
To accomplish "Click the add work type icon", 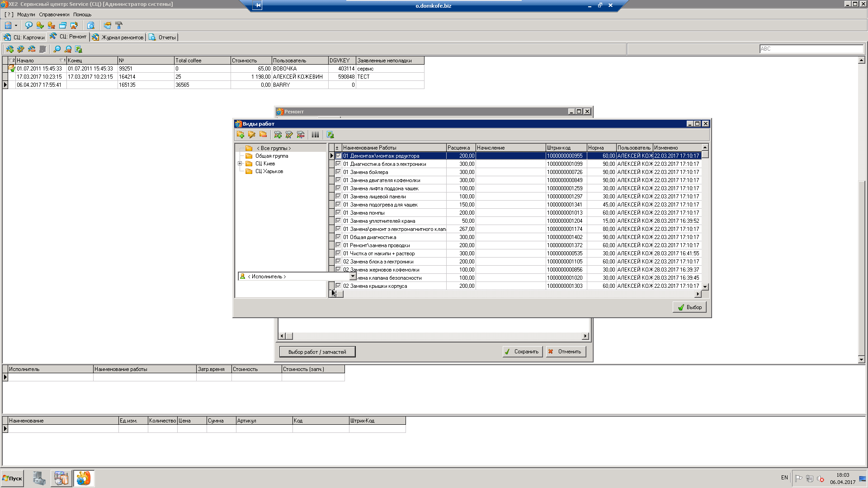I will pos(278,135).
